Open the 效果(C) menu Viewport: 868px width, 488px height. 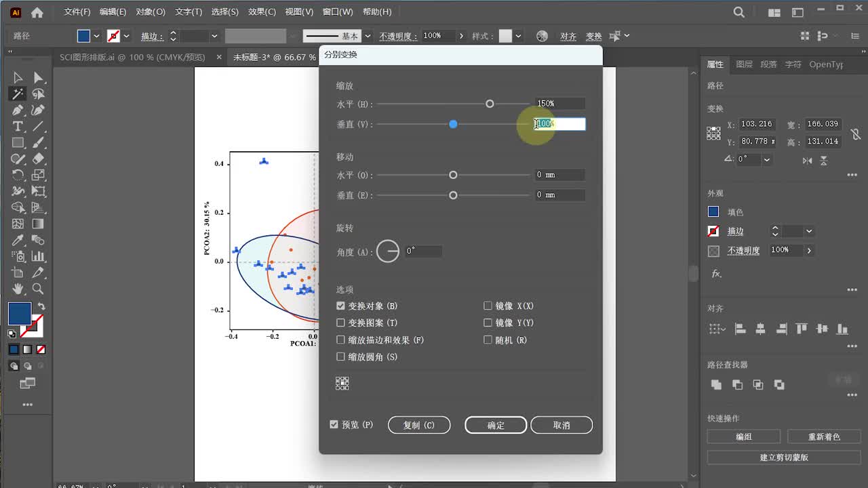click(x=262, y=12)
